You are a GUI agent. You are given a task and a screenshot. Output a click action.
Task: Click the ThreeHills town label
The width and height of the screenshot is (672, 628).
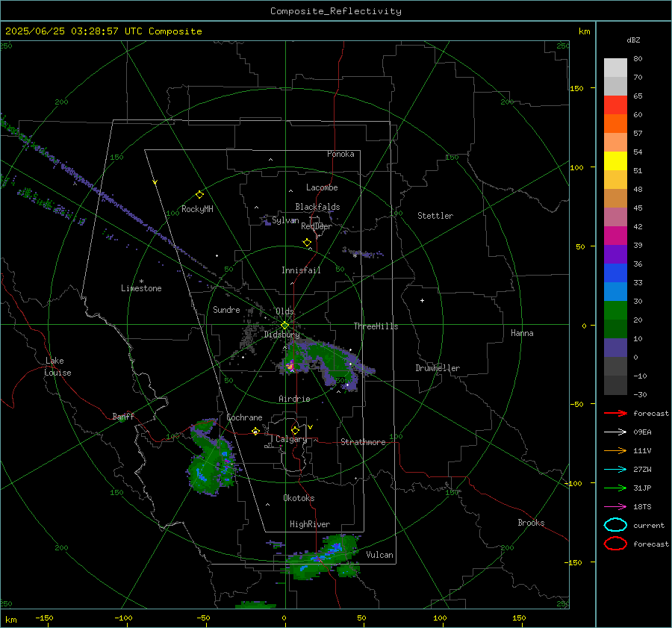click(376, 326)
